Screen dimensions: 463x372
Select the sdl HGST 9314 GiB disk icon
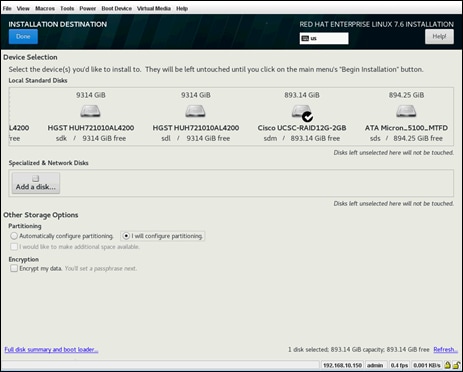click(x=195, y=111)
